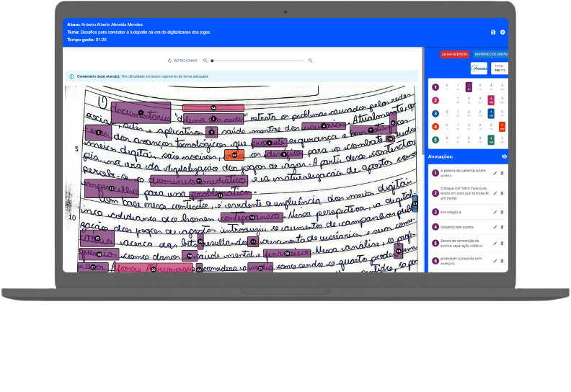Open the Histórico de Notas button
This screenshot has height=392, width=571.
tap(491, 54)
